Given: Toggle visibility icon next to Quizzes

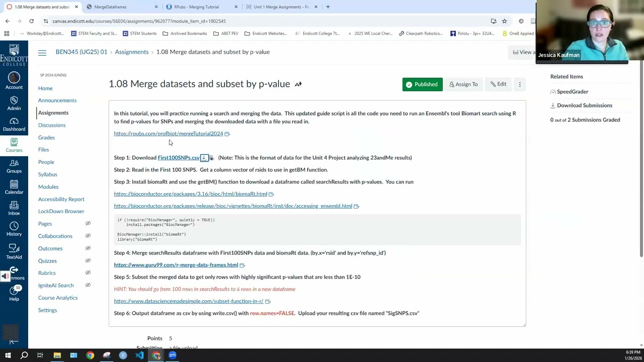Looking at the screenshot, I should pos(88,260).
